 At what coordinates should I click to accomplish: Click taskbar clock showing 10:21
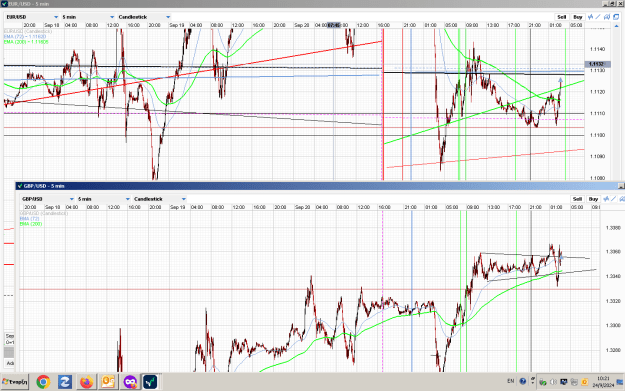[603, 381]
